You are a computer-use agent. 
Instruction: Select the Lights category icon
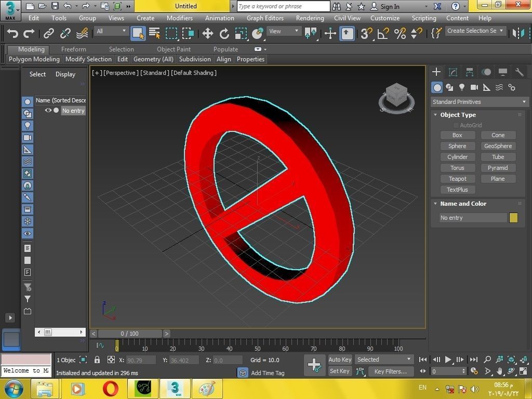coord(462,87)
